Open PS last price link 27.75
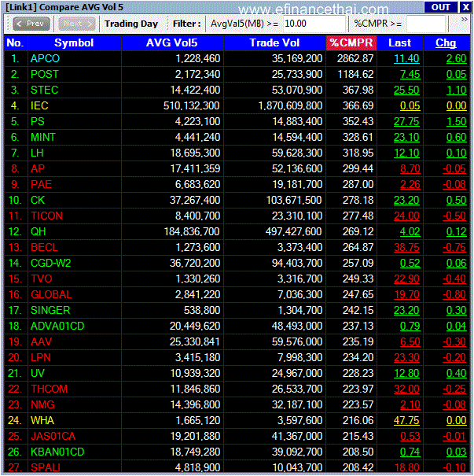This screenshot has width=474, height=476. [406, 121]
